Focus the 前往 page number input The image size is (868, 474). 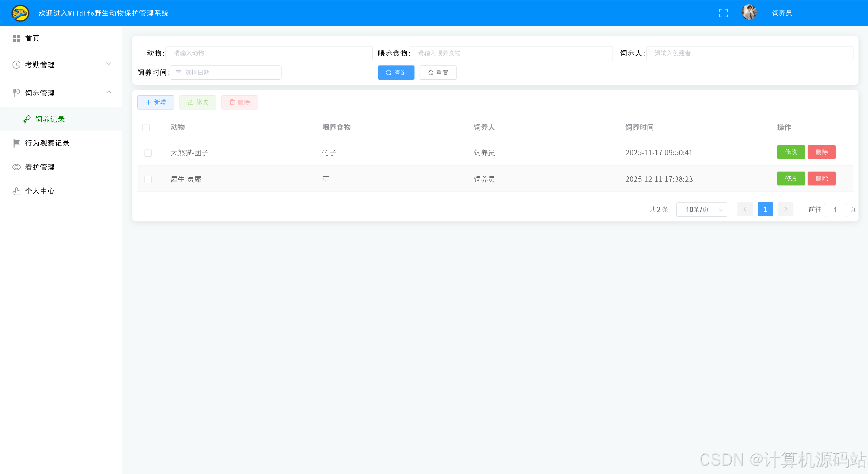point(835,210)
